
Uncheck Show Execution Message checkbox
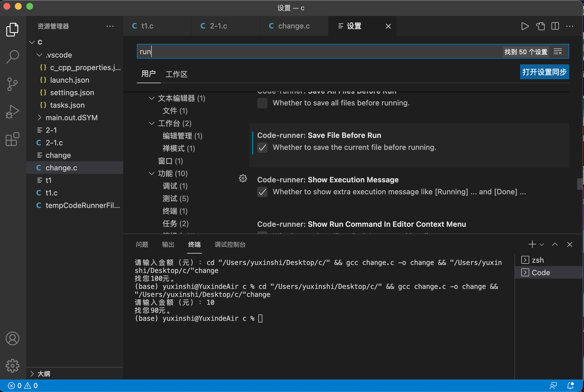(262, 192)
